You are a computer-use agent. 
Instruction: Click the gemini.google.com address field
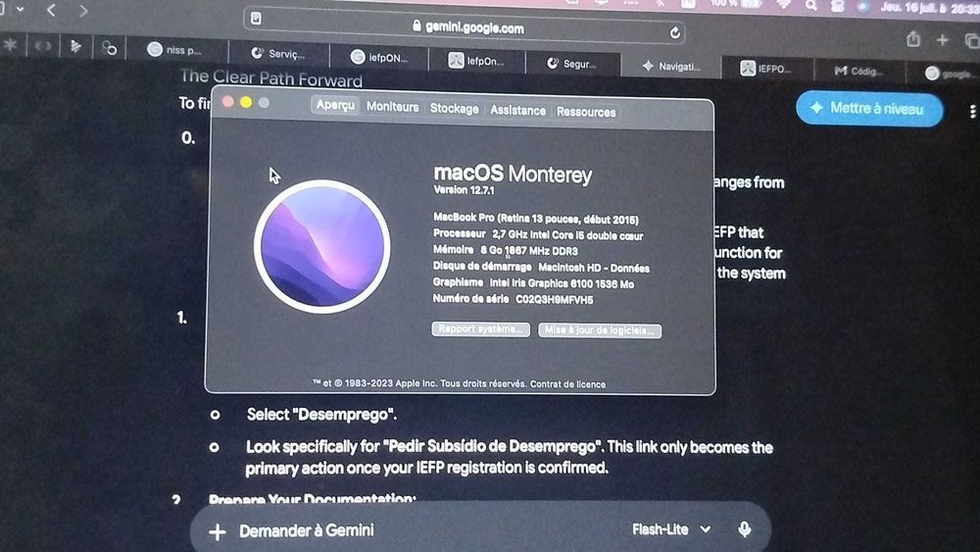[465, 25]
